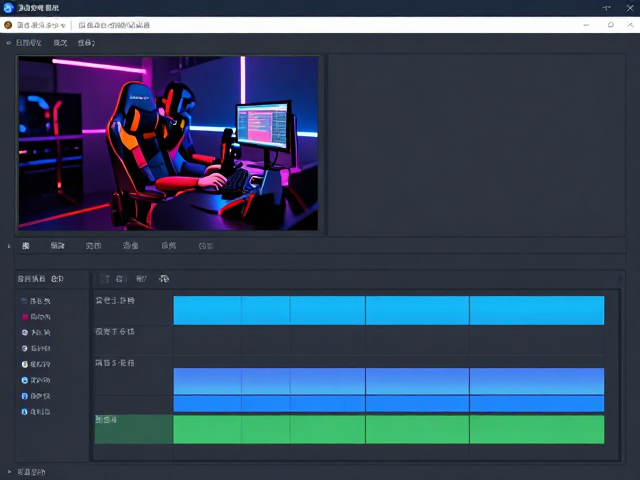Click the white rightmost icon in timeline toolbar
The height and width of the screenshot is (480, 640).
(x=164, y=279)
